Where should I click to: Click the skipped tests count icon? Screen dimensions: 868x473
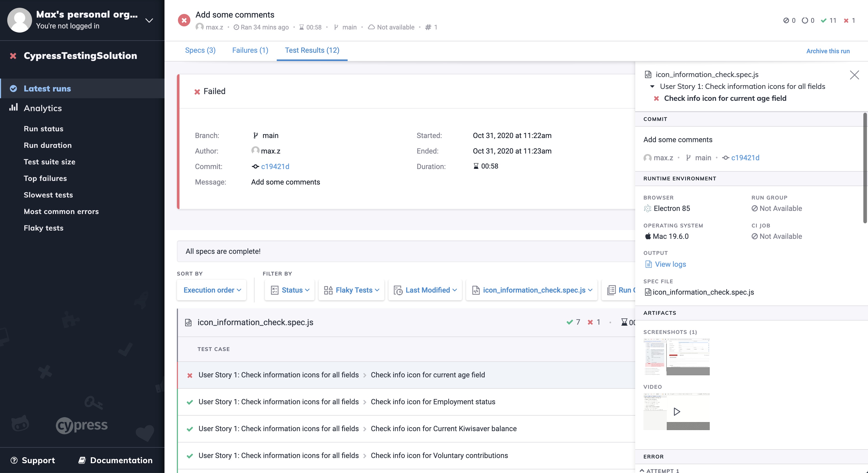click(x=786, y=20)
